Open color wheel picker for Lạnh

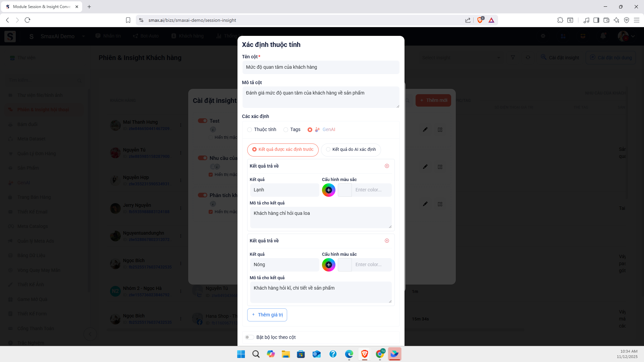tap(328, 190)
